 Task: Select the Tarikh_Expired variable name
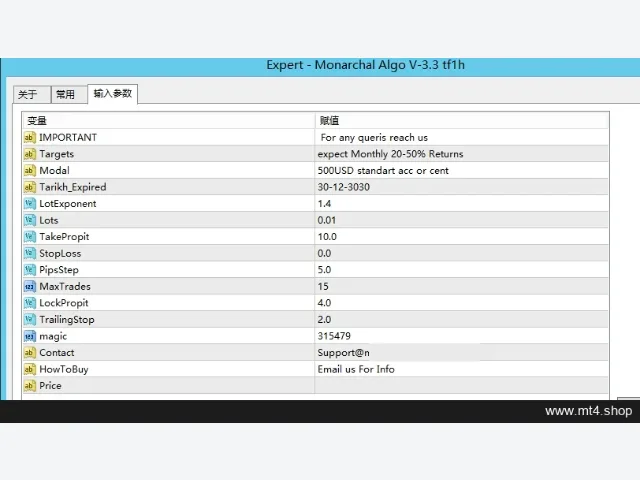(73, 187)
